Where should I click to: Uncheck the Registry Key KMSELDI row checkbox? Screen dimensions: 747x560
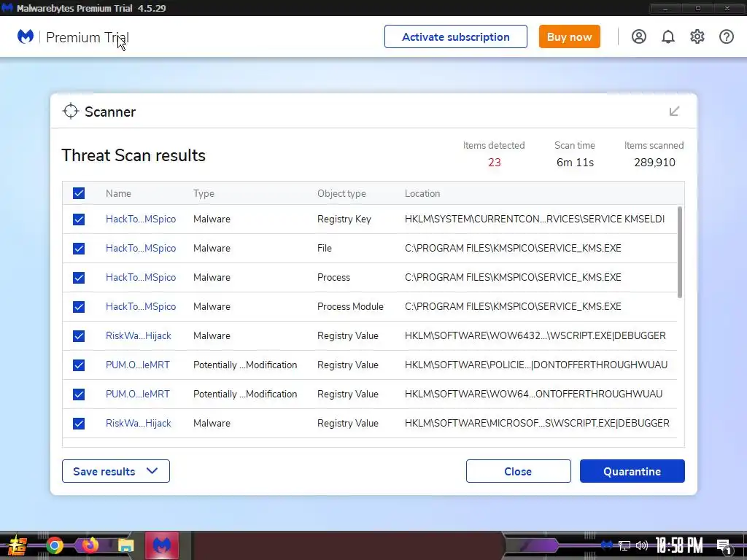tap(79, 219)
